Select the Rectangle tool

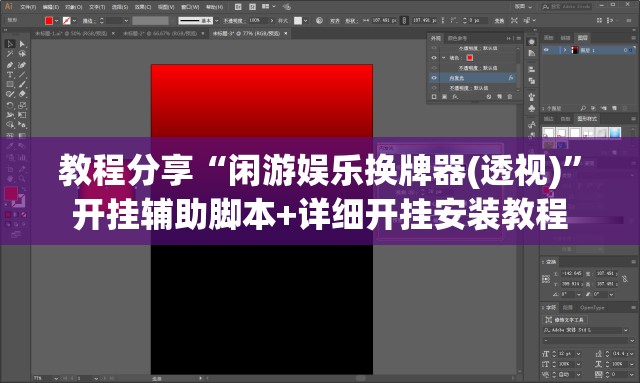point(10,85)
